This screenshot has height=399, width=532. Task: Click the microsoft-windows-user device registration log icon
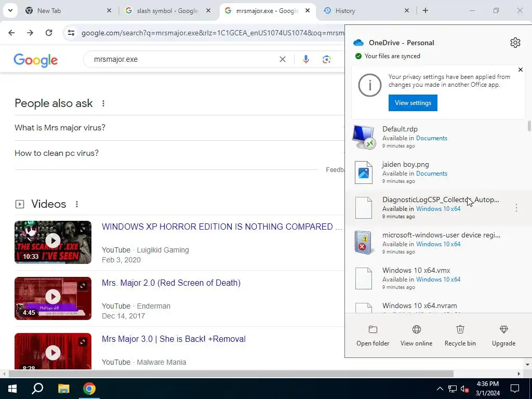click(363, 243)
